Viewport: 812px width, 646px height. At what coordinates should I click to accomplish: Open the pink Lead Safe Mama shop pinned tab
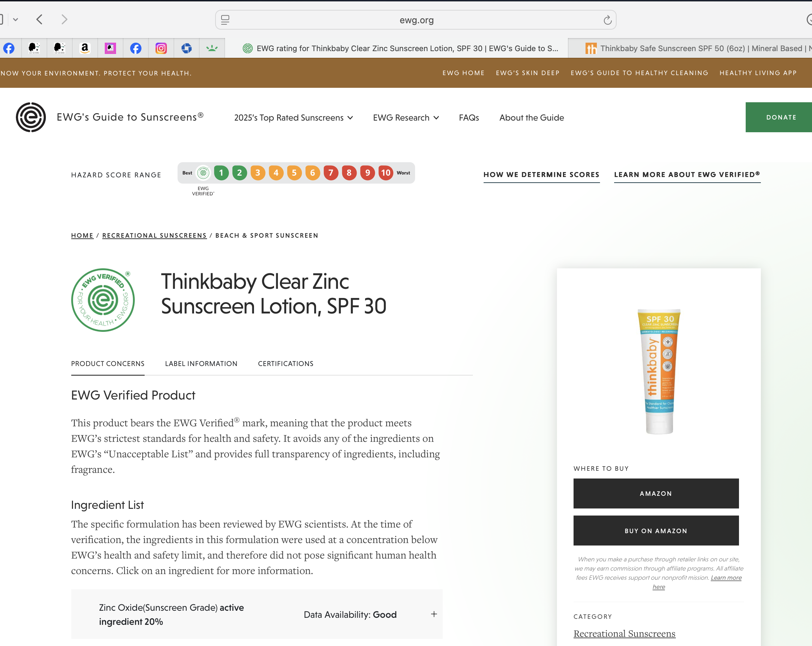110,48
